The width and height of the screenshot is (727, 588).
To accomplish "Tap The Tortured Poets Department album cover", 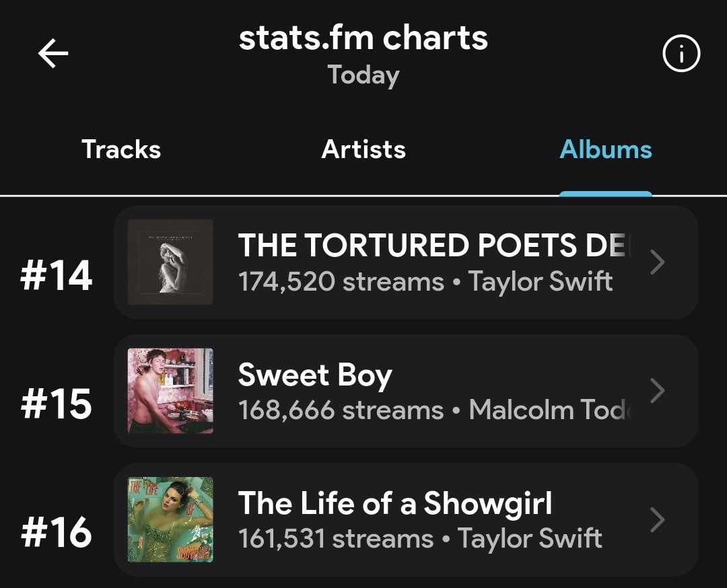I will pyautogui.click(x=170, y=262).
